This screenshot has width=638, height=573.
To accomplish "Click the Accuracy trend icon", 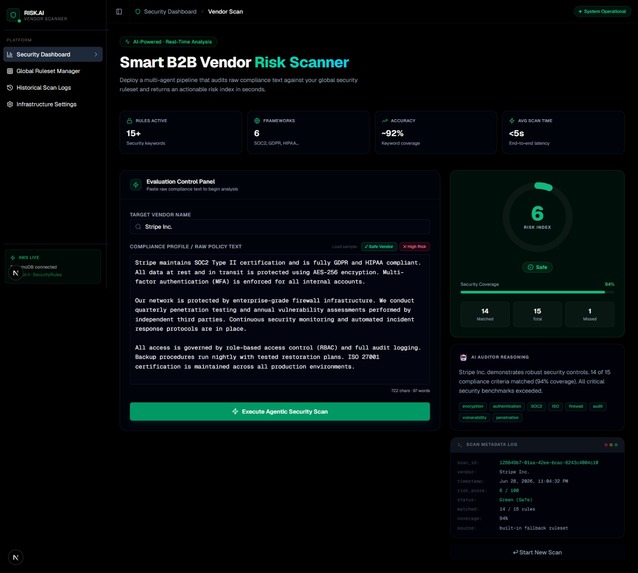I will (x=385, y=121).
